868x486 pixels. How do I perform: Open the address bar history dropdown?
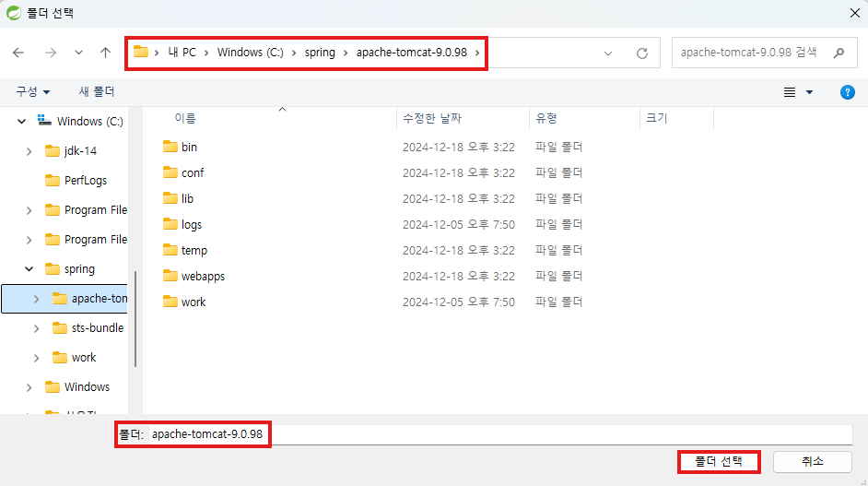(x=608, y=53)
